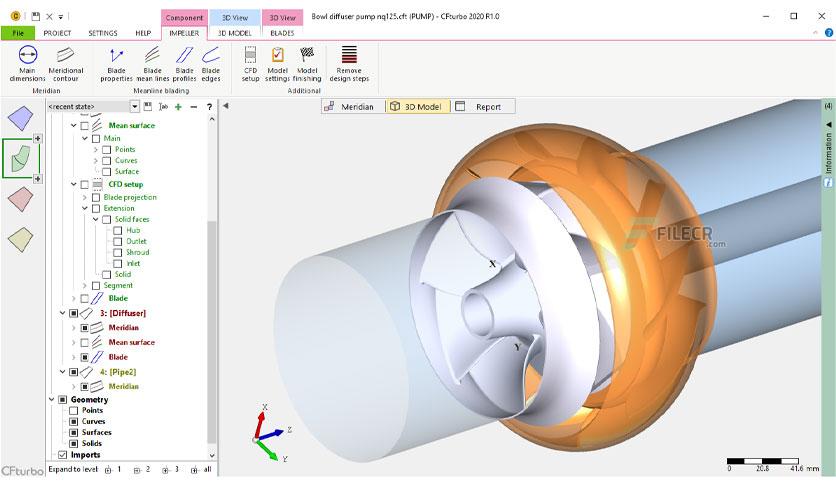Open Meridional contour tool
This screenshot has width=836, height=484.
[66, 63]
